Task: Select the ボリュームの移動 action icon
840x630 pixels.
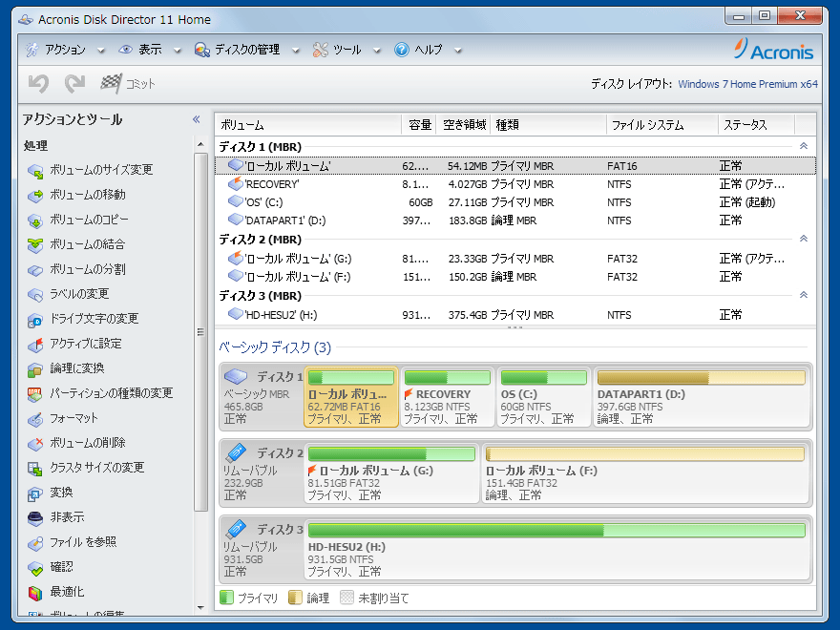Action: pos(35,196)
